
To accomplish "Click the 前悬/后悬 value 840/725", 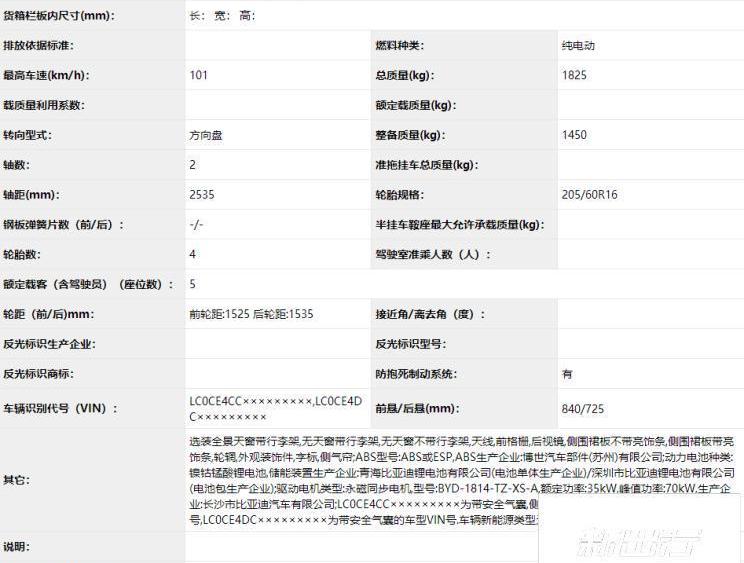I will coord(583,408).
